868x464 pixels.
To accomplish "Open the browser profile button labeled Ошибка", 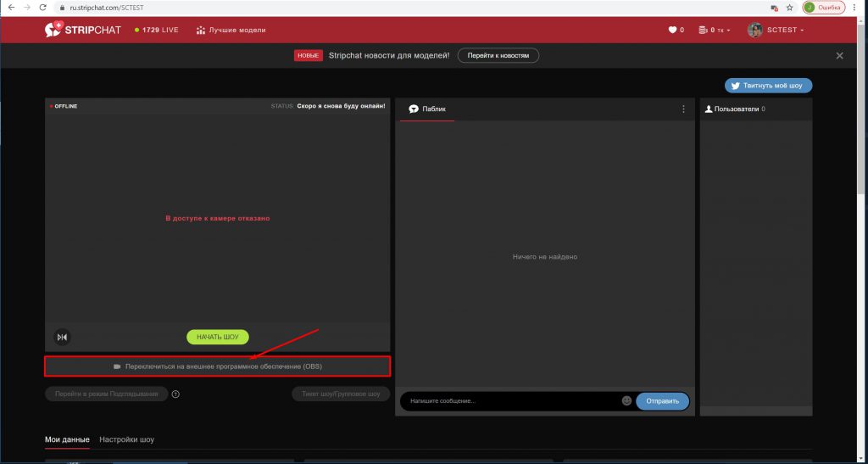I will click(824, 8).
